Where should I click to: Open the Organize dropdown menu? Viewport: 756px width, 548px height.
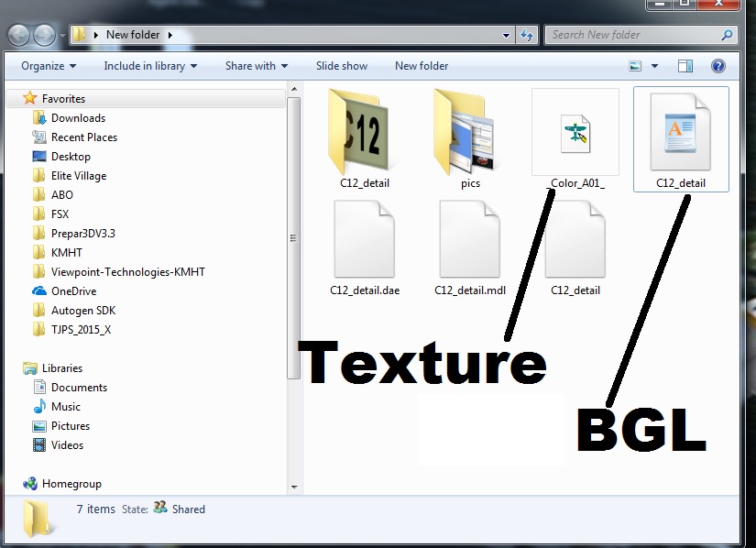click(48, 65)
